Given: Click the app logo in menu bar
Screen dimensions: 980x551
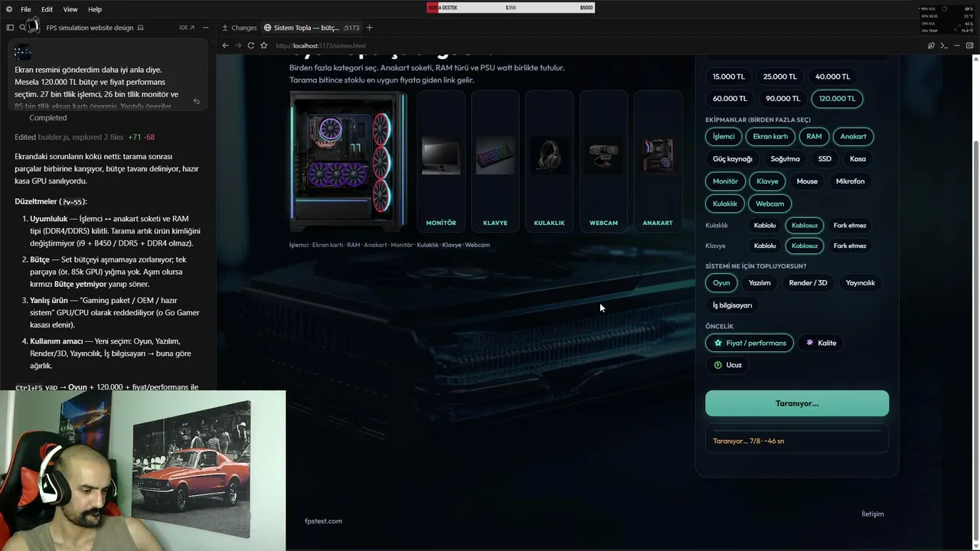Looking at the screenshot, I should (8, 9).
